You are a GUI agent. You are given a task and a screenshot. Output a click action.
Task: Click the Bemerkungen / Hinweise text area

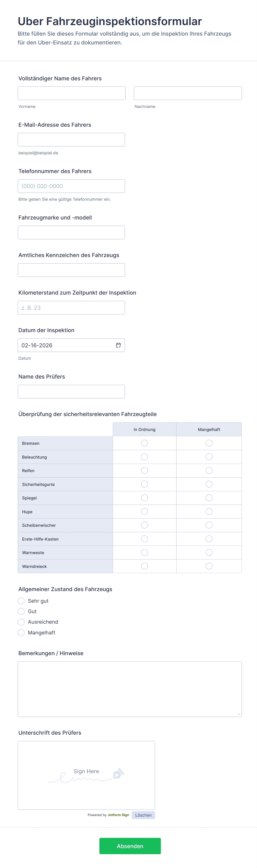[x=130, y=689]
